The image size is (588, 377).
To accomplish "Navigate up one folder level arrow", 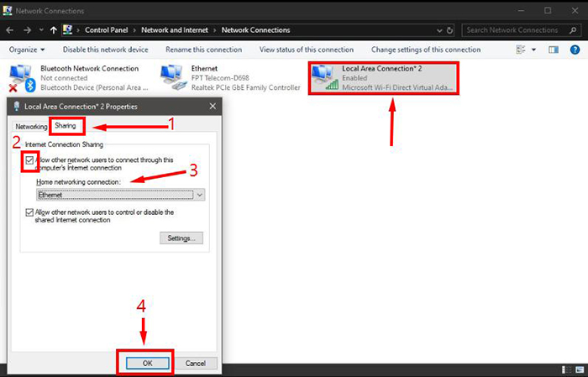I will (x=54, y=29).
